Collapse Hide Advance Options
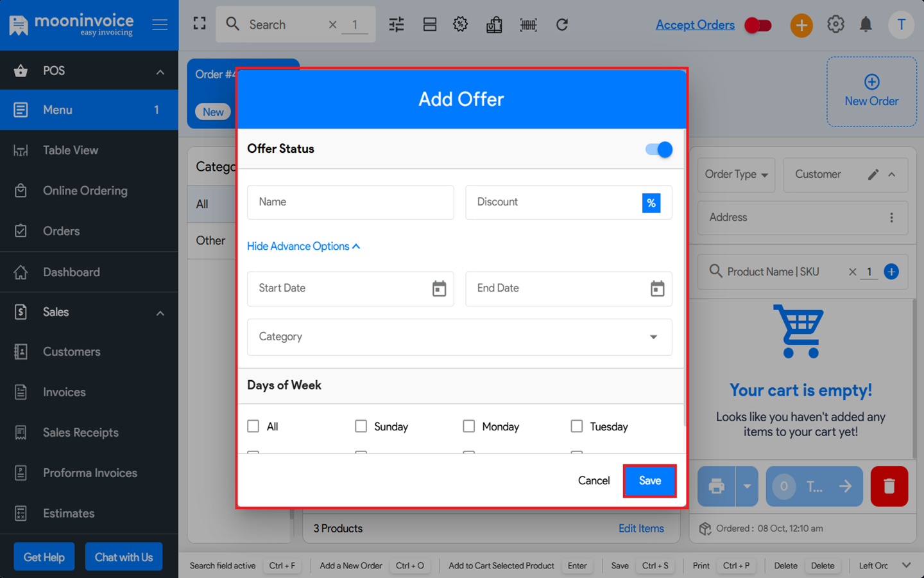Screen dimensions: 924x578 coord(303,247)
